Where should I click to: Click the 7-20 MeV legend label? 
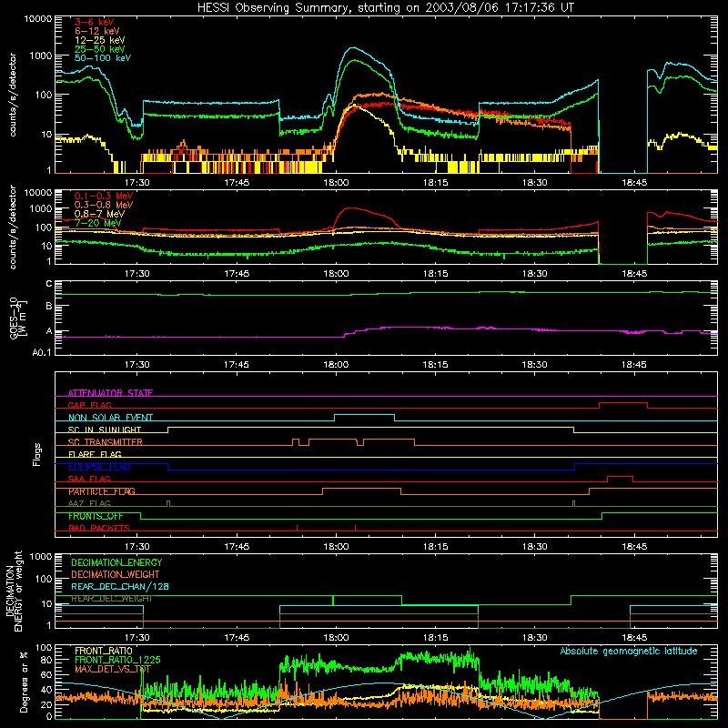point(97,223)
